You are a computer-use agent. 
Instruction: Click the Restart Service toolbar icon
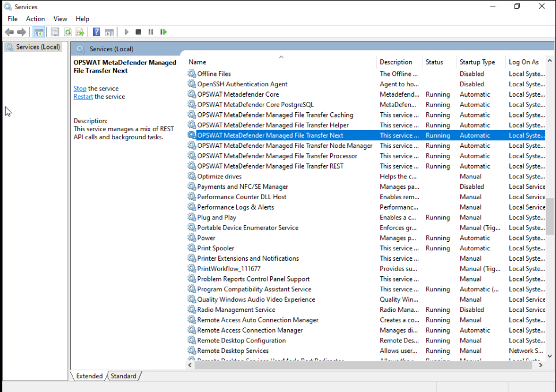tap(164, 32)
